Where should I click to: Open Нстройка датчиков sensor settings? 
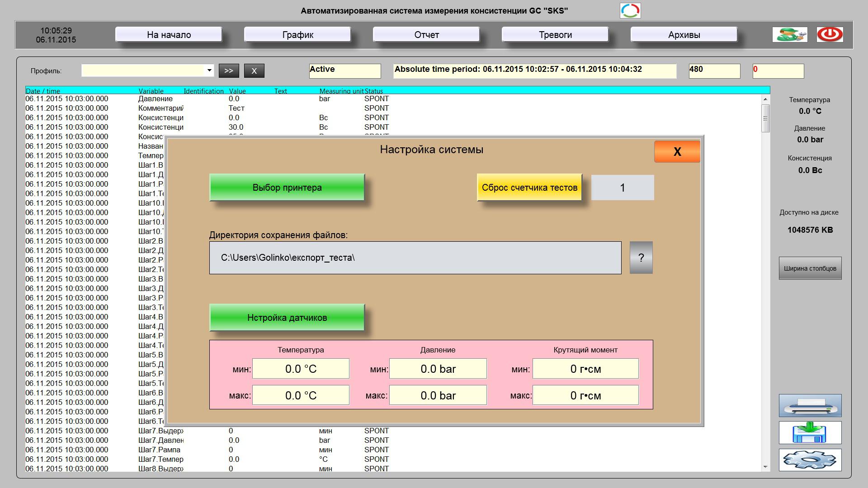(x=287, y=318)
